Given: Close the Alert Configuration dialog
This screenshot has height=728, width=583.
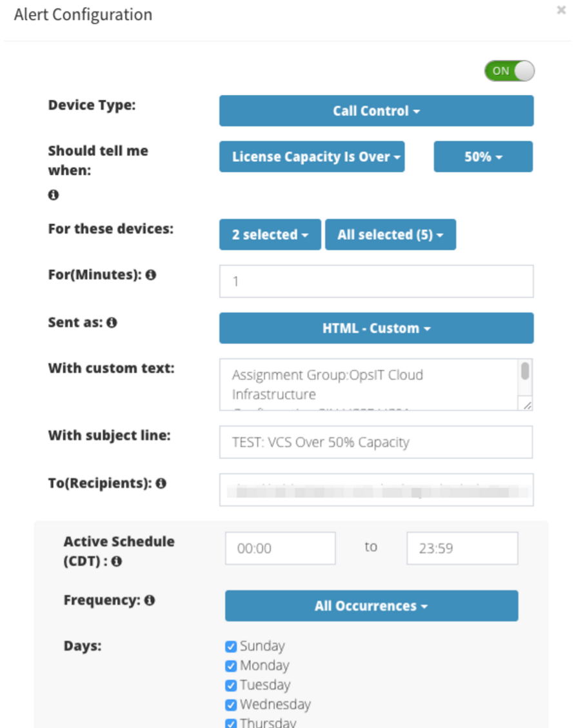Looking at the screenshot, I should point(561,10).
